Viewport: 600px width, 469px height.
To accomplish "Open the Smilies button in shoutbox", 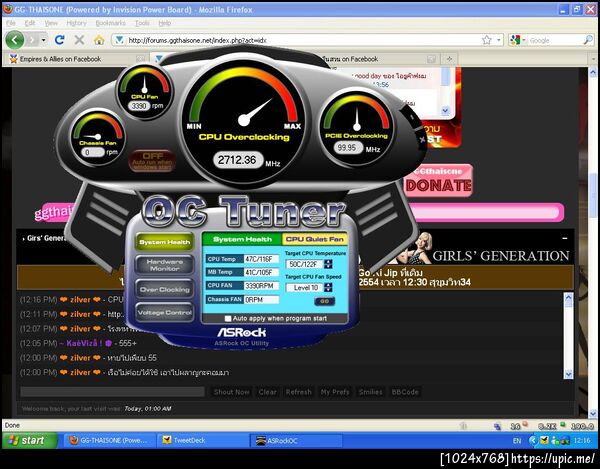I will click(x=370, y=392).
